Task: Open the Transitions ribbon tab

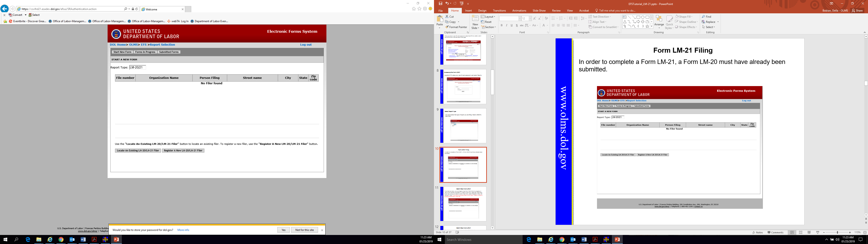Action: point(499,11)
